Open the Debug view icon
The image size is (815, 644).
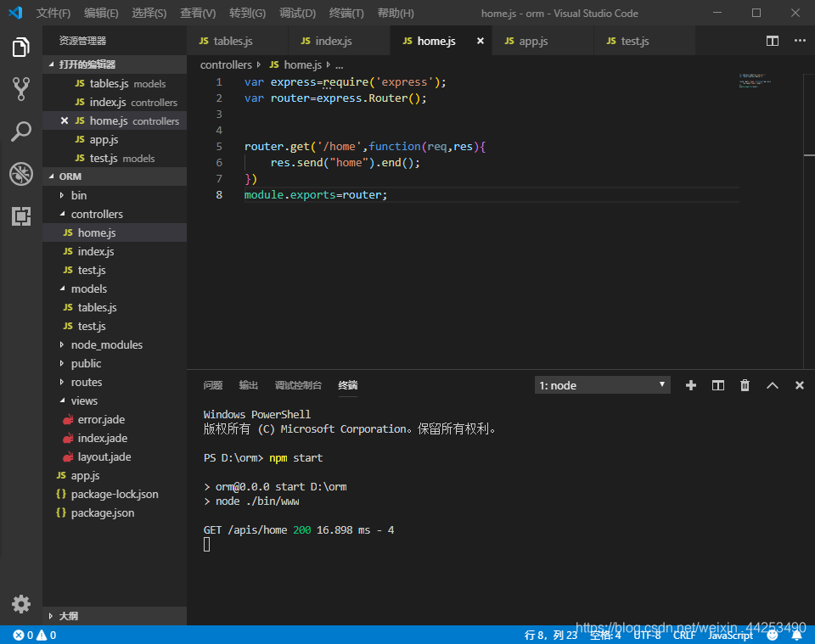tap(20, 174)
